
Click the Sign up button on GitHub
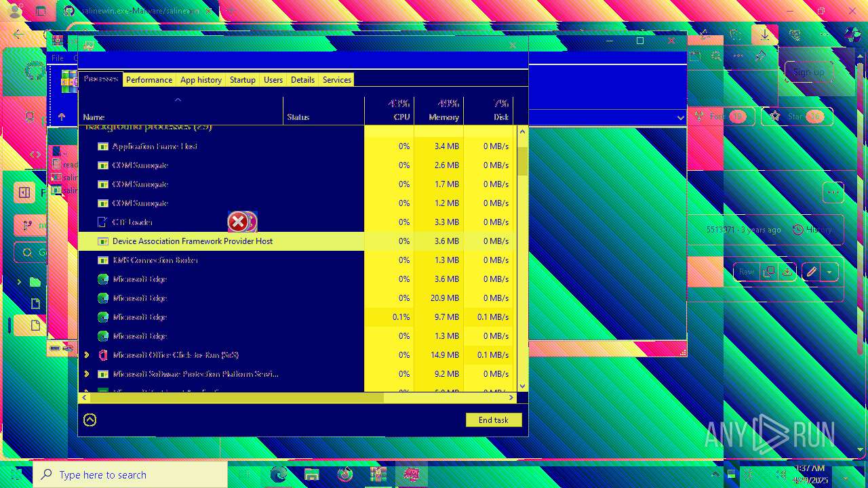808,72
